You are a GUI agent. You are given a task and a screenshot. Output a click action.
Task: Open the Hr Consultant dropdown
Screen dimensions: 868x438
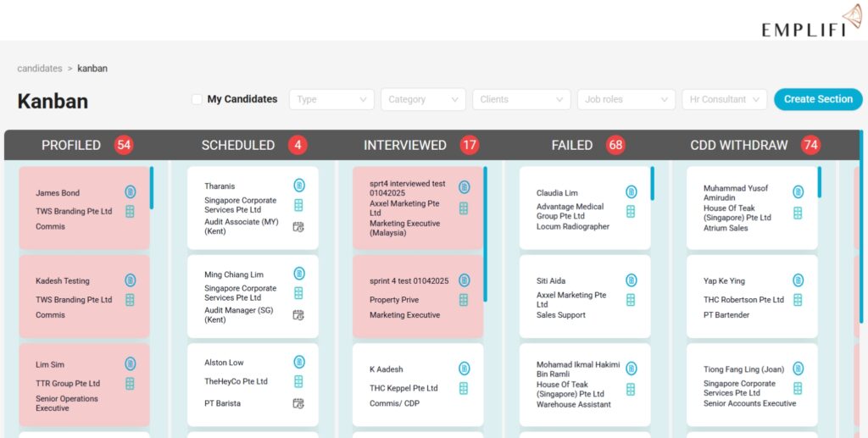[724, 99]
